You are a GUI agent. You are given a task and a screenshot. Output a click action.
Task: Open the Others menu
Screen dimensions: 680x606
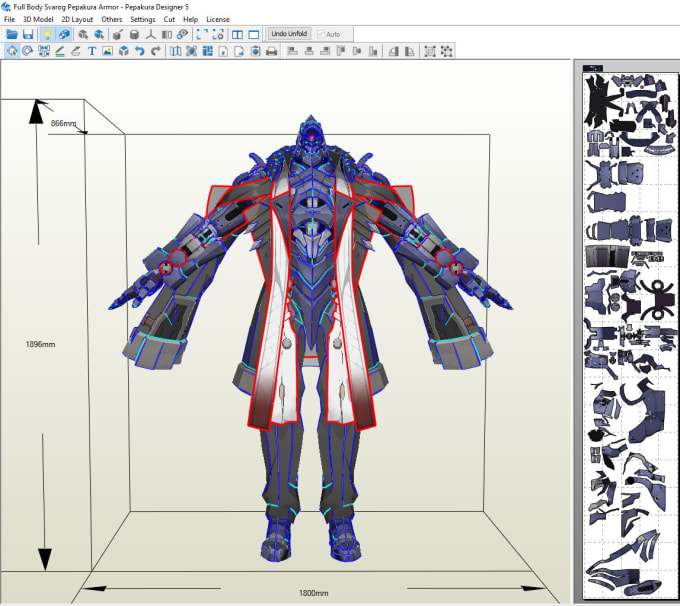point(111,20)
